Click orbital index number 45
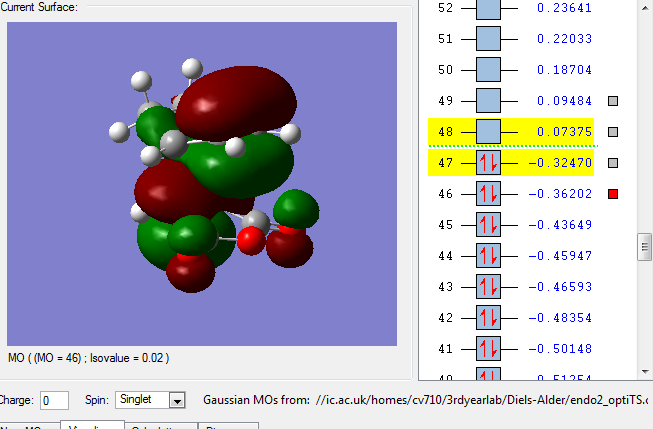The height and width of the screenshot is (429, 653). click(x=445, y=224)
